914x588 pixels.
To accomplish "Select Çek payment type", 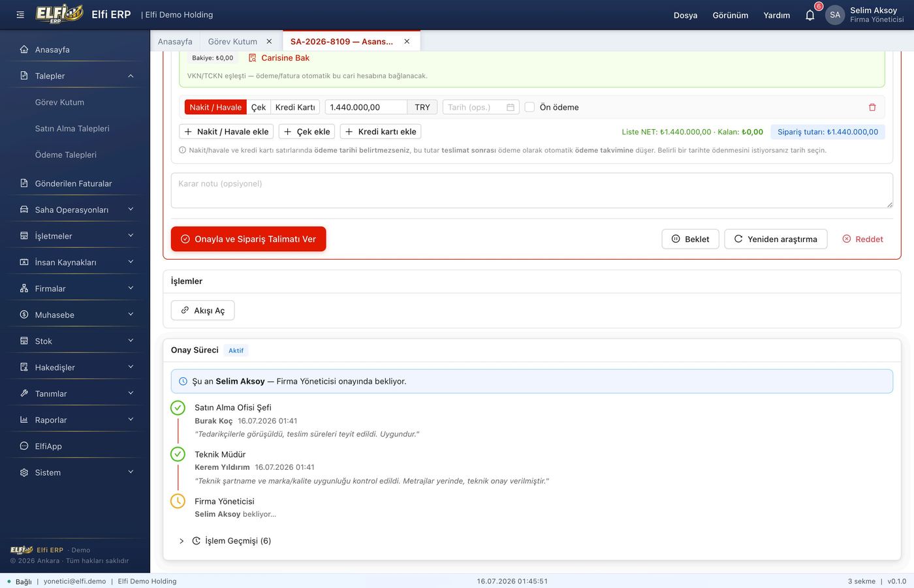I will [x=259, y=107].
